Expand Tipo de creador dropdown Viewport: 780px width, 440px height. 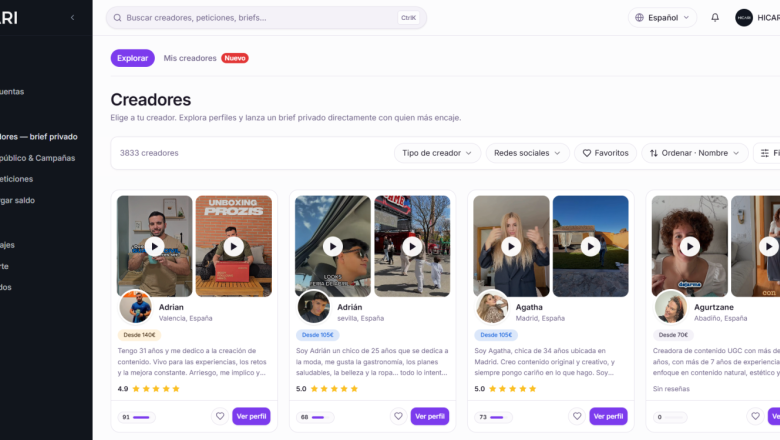tap(437, 153)
